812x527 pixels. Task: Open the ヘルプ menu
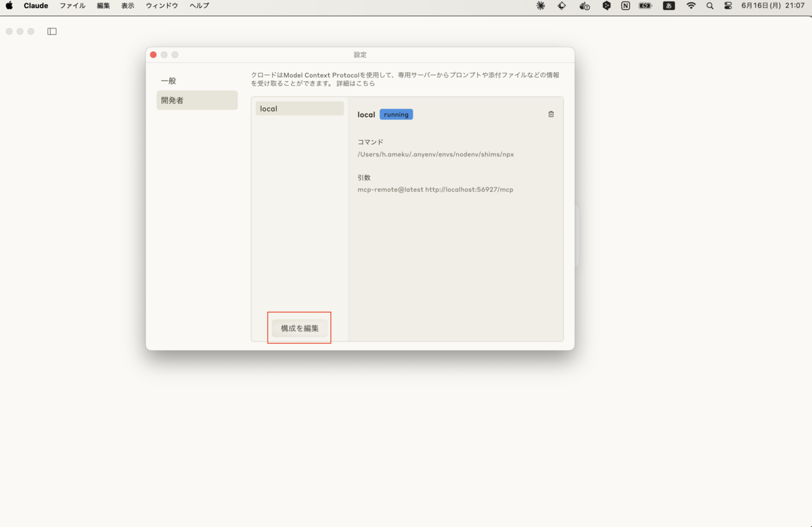199,5
